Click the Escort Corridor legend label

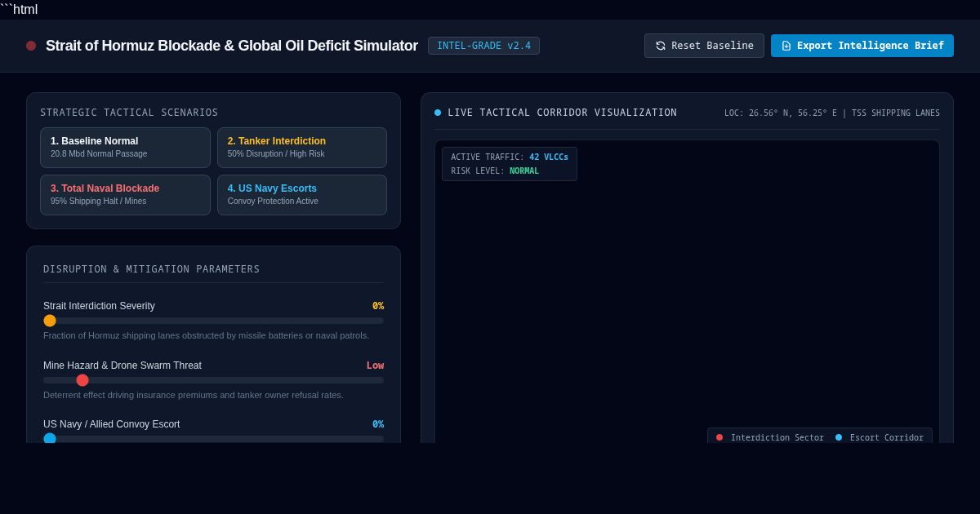(x=887, y=437)
